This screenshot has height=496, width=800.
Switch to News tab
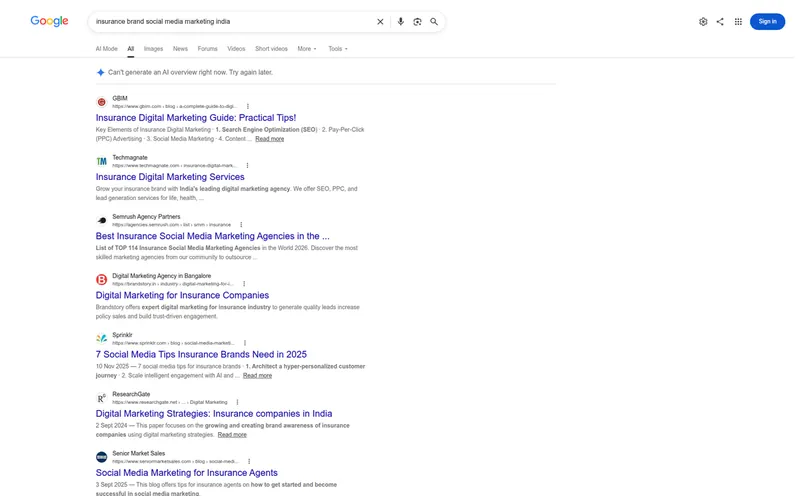click(x=180, y=49)
